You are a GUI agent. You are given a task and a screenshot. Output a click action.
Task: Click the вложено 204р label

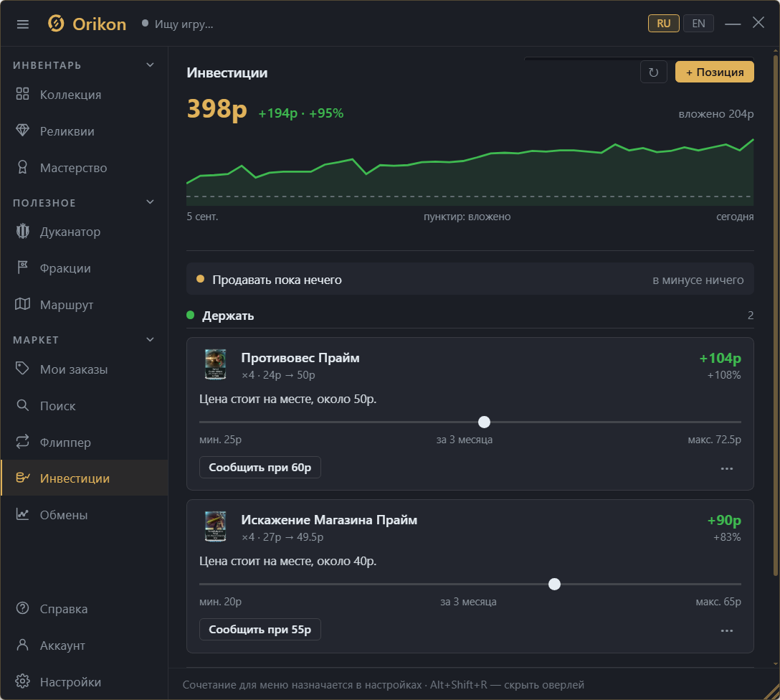[x=715, y=114]
